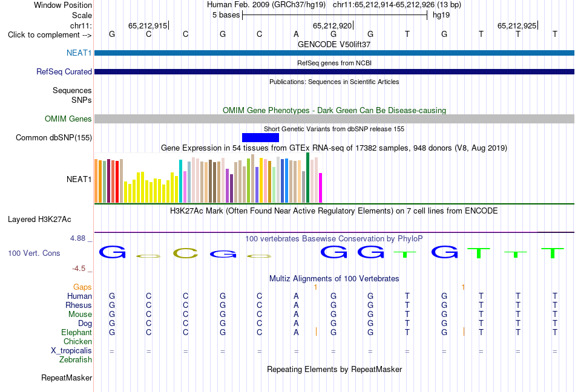Image resolution: width=575 pixels, height=392 pixels.
Task: Click the Scale label on the left
Action: [x=82, y=15]
